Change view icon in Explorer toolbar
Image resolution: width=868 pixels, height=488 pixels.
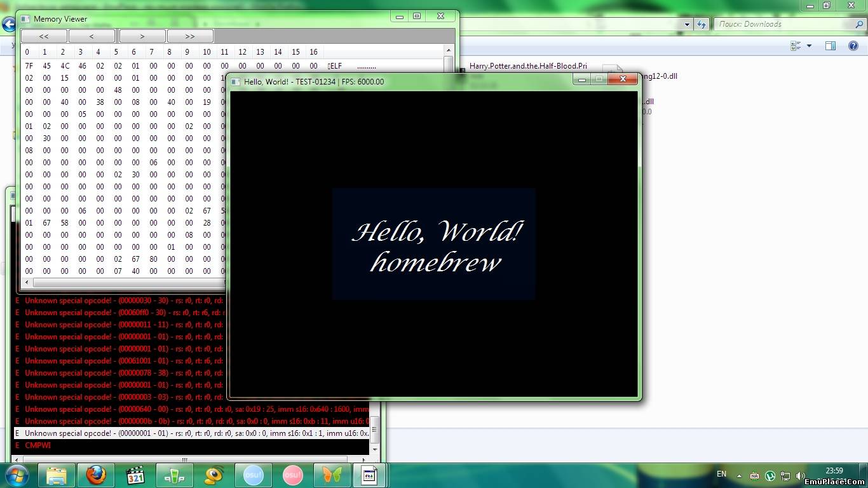click(796, 46)
